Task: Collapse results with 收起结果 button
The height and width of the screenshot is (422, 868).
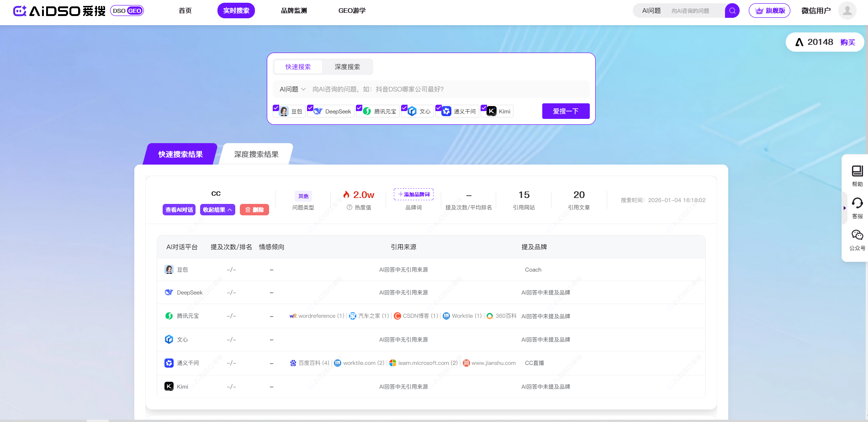Action: click(217, 210)
